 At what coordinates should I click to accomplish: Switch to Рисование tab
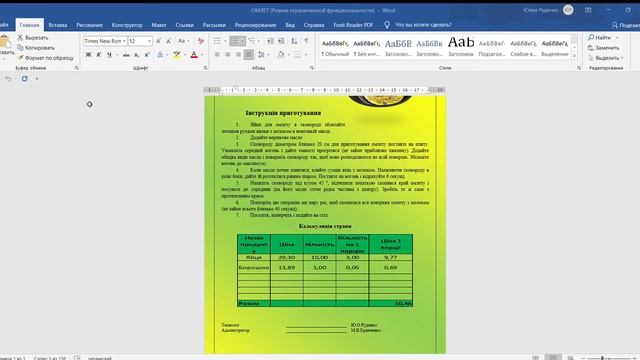(x=89, y=25)
